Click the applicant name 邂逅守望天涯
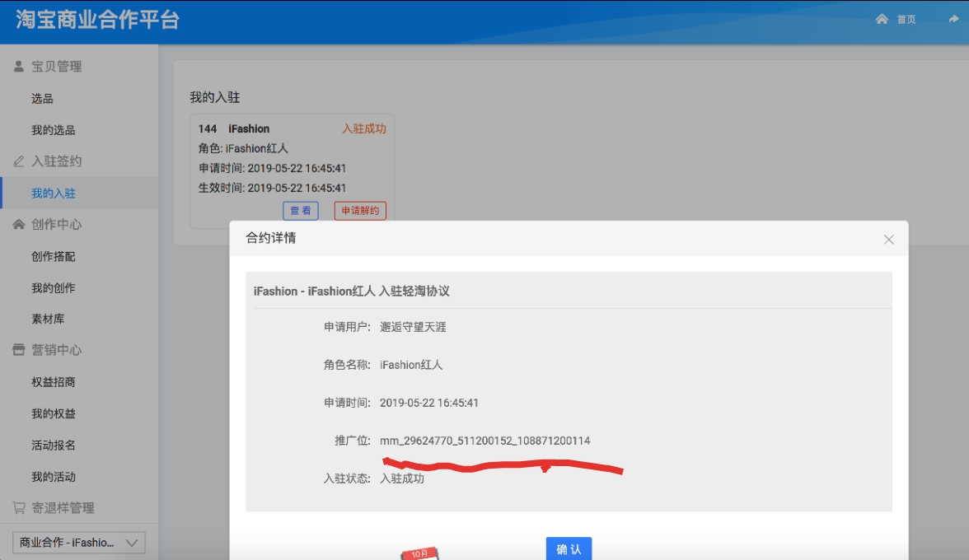Screen dimensions: 969x560 (413, 327)
